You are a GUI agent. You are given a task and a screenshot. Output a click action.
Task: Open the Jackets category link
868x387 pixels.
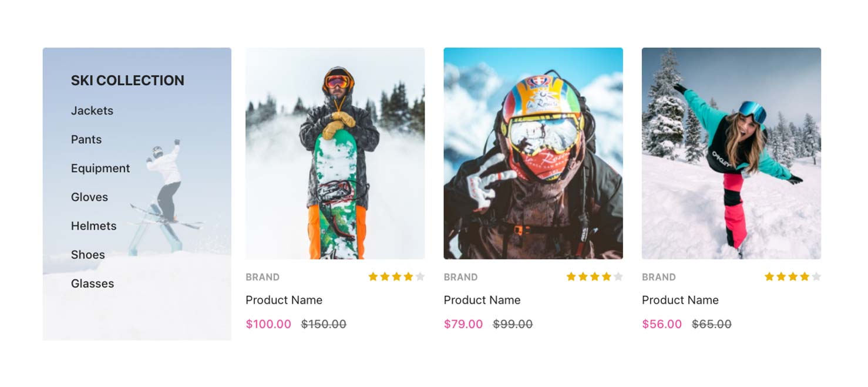pyautogui.click(x=92, y=110)
